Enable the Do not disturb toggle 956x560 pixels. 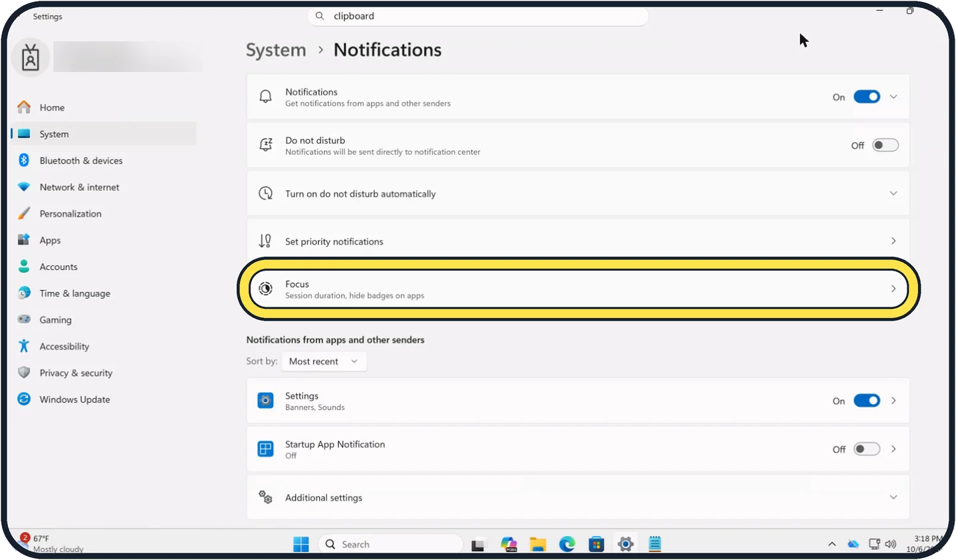(x=885, y=145)
